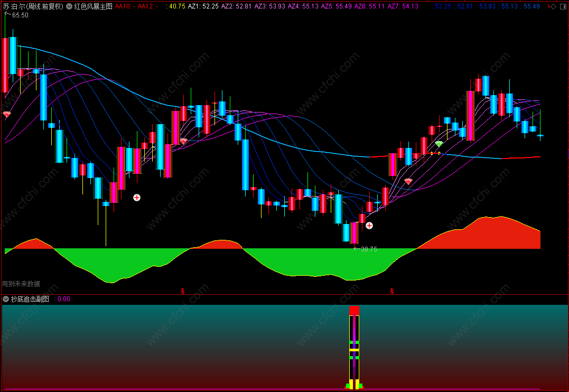Click the AZ1: 52.25 readout
This screenshot has width=569, height=392.
click(x=203, y=6)
